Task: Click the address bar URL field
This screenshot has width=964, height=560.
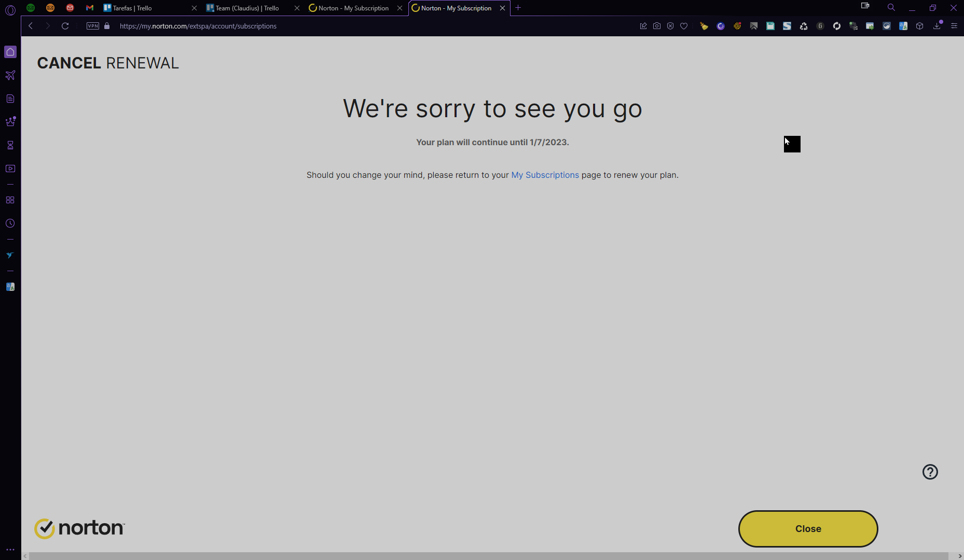Action: point(198,26)
